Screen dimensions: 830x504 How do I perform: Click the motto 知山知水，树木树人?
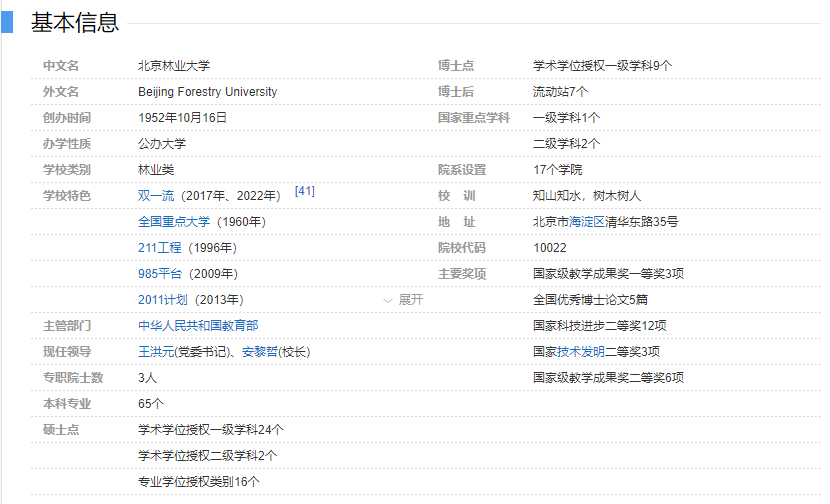(x=587, y=196)
